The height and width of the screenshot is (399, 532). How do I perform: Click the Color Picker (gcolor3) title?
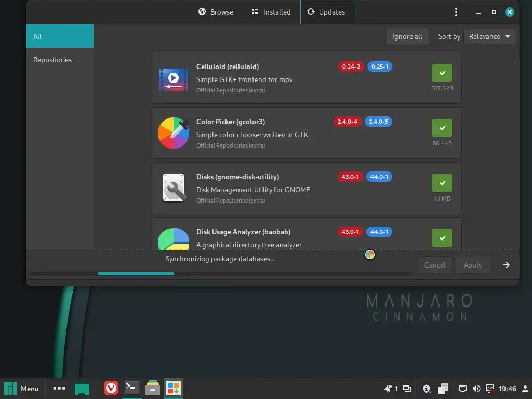231,122
